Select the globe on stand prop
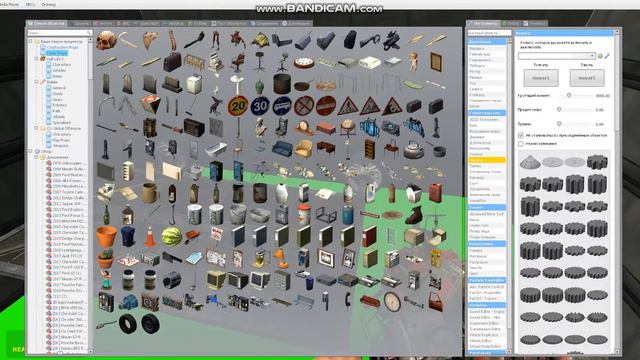The width and height of the screenshot is (640, 360). pos(348,128)
